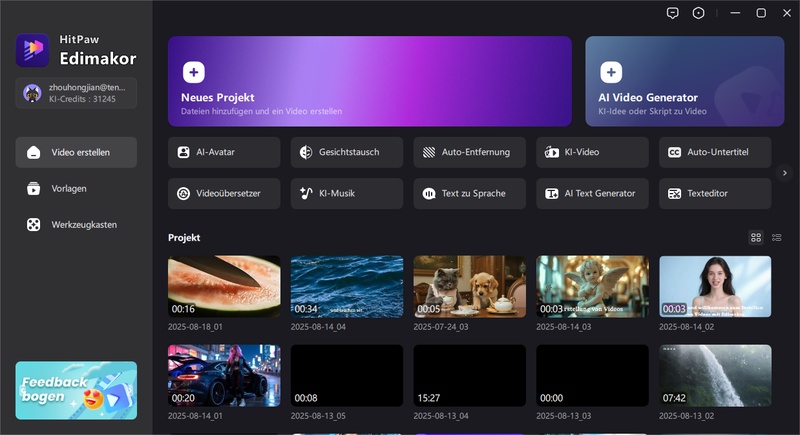The height and width of the screenshot is (435, 800).
Task: Create a Neues Projekt
Action: (370, 81)
